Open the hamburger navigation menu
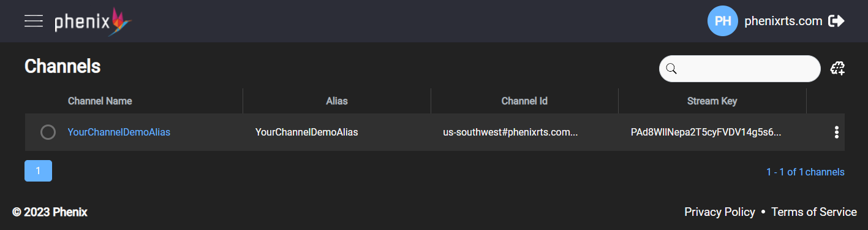Screen dimensions: 868x230 33,21
